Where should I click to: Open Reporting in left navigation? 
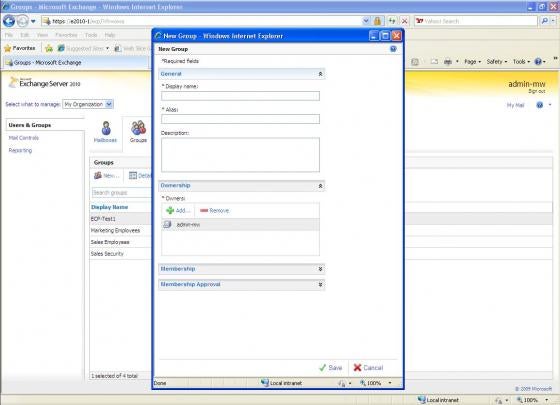point(20,150)
